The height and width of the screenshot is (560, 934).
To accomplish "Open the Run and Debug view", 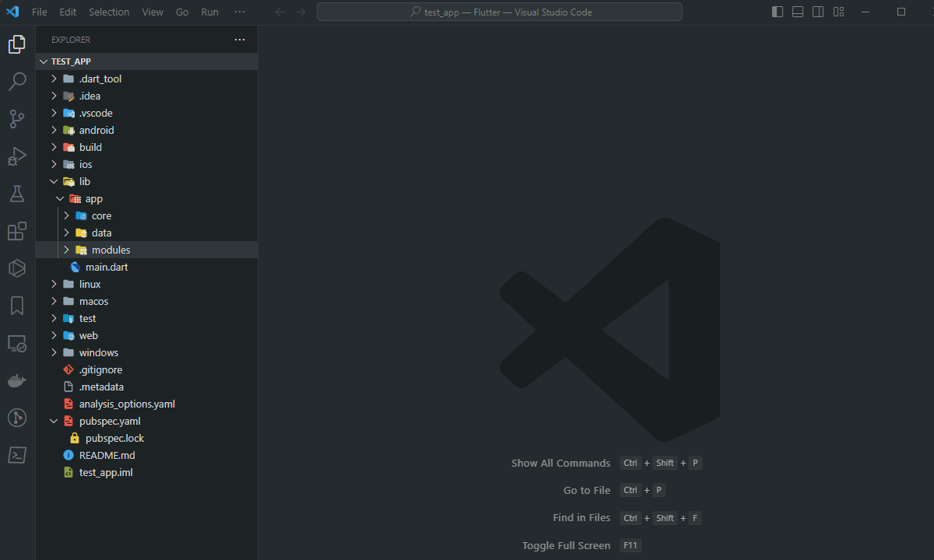I will pyautogui.click(x=17, y=156).
